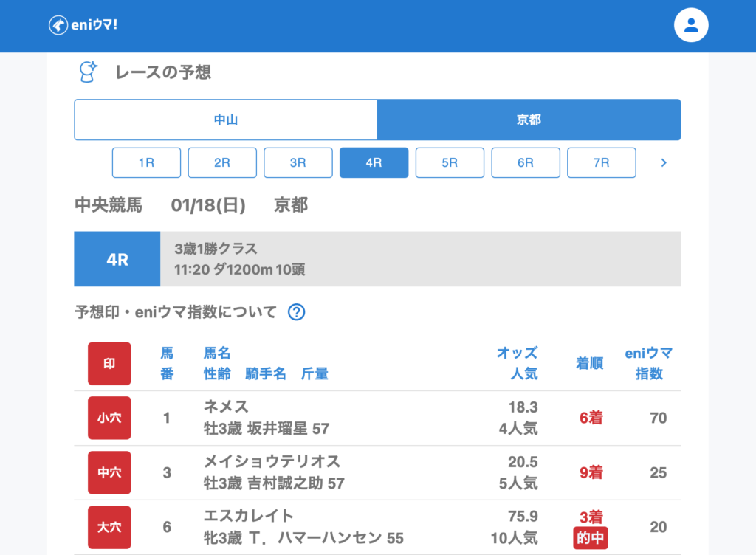Open race 6R

click(526, 163)
